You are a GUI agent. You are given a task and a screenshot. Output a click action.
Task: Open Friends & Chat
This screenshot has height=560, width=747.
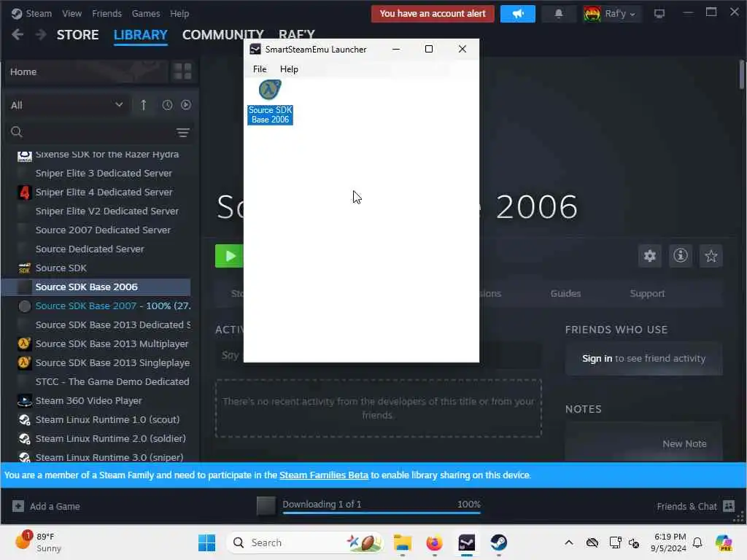click(695, 506)
